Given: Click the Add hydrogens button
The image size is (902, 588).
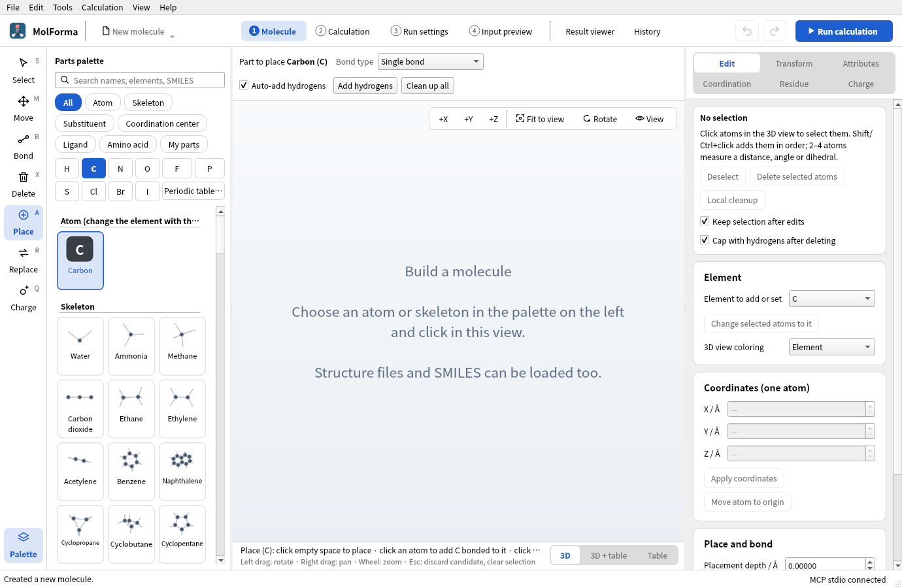Looking at the screenshot, I should (x=365, y=86).
